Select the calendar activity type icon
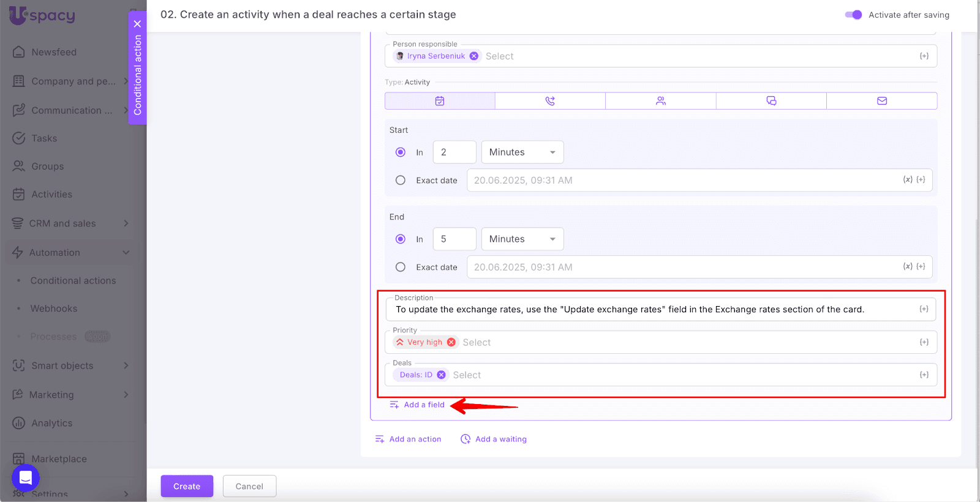The height and width of the screenshot is (502, 980). click(x=439, y=101)
